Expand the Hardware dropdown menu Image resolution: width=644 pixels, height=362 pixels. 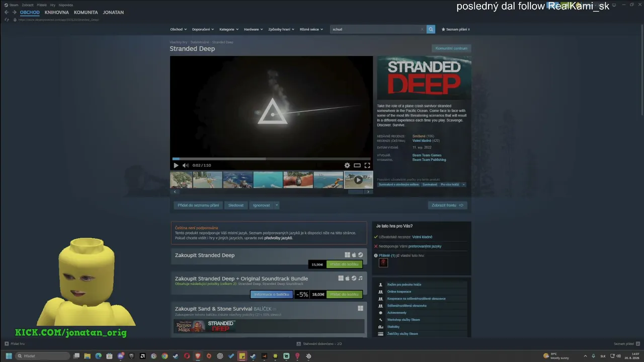point(254,29)
